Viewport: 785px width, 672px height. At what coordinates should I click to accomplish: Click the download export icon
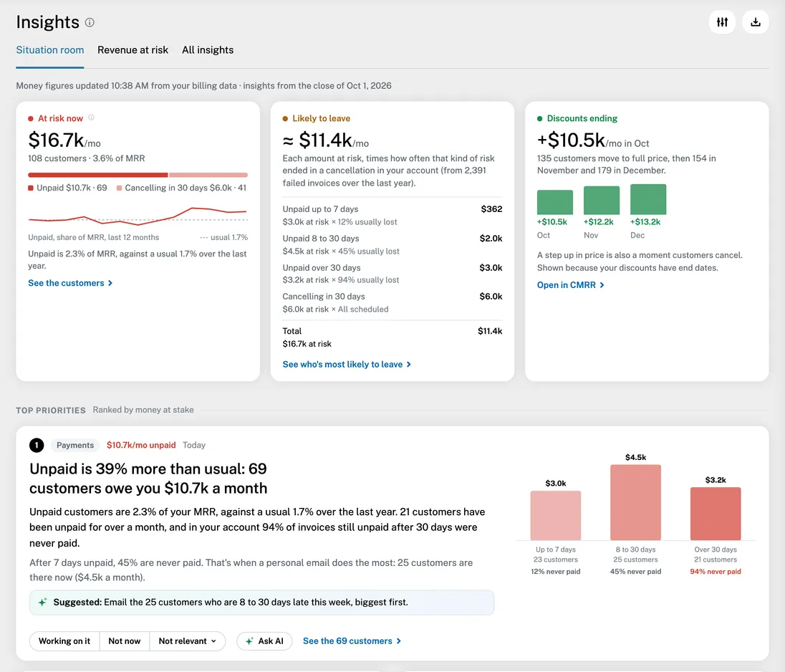tap(756, 22)
